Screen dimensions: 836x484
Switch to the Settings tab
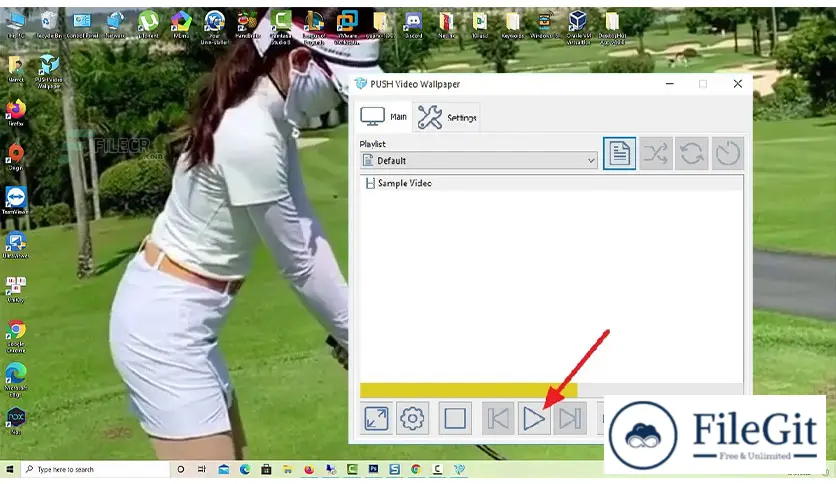pyautogui.click(x=447, y=117)
